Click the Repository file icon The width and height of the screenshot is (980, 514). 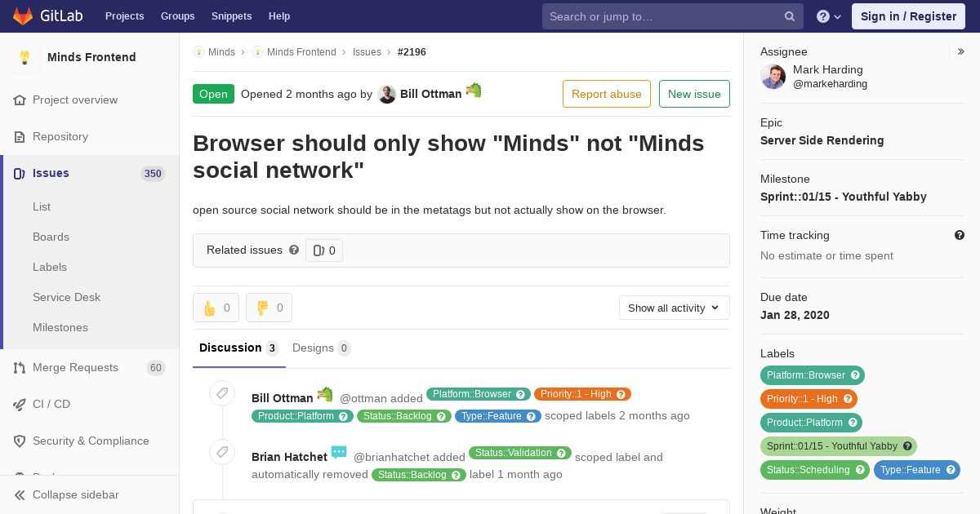click(20, 137)
